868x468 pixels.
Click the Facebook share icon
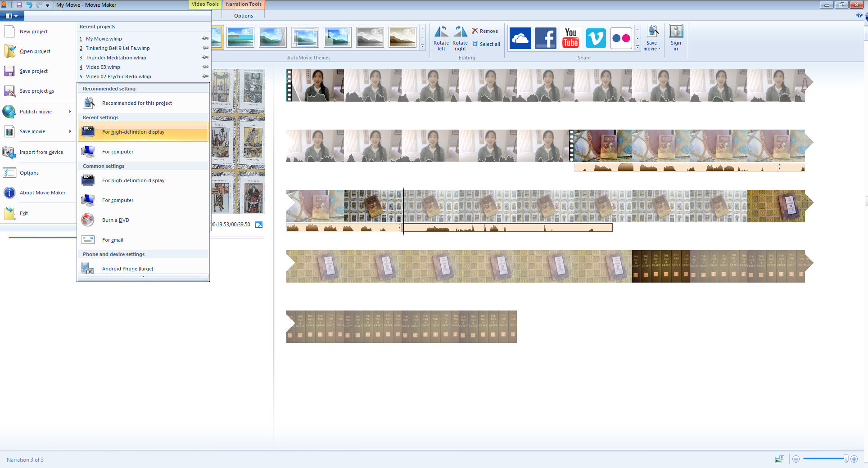(x=545, y=38)
